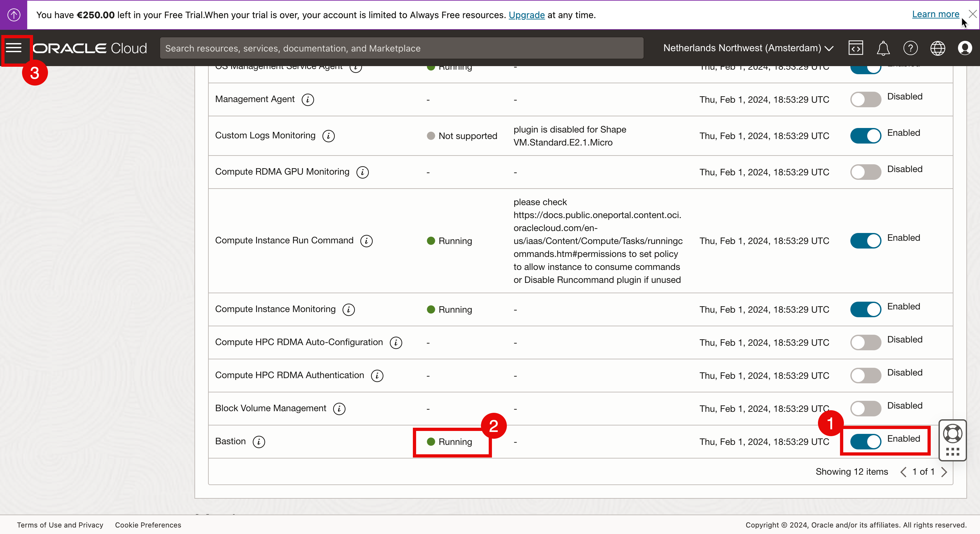Open the help question mark menu

coord(910,48)
